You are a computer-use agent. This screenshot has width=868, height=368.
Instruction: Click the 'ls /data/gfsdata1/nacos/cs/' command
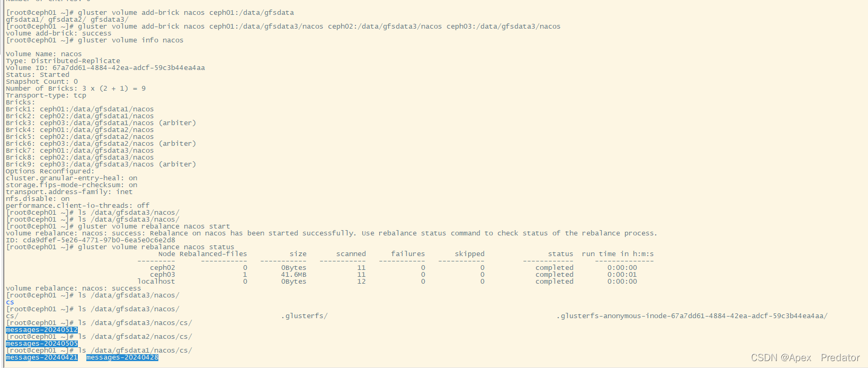pyautogui.click(x=135, y=351)
